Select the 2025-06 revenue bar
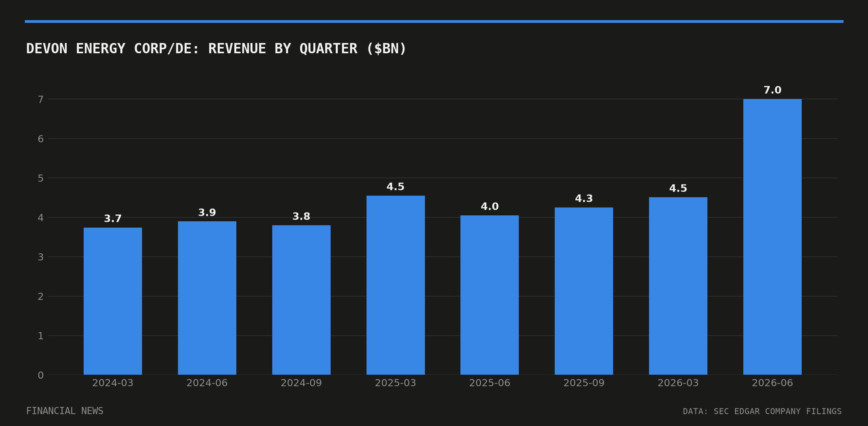 pos(490,295)
